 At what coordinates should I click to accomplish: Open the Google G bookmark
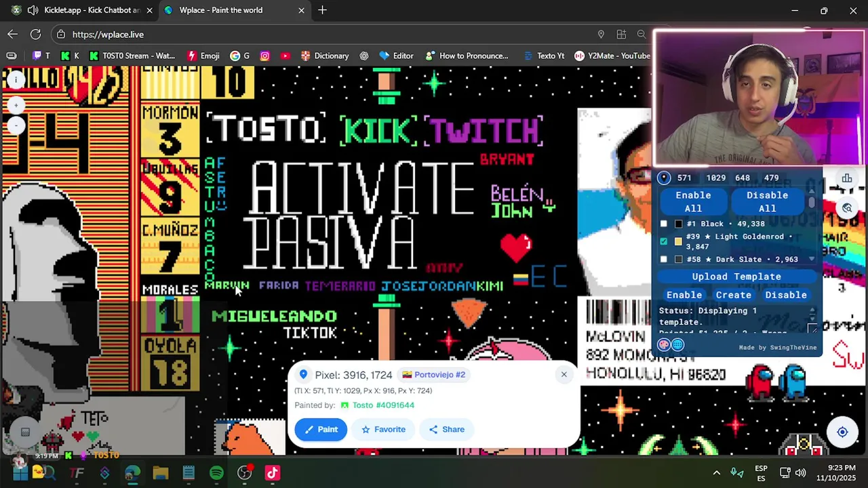[240, 56]
